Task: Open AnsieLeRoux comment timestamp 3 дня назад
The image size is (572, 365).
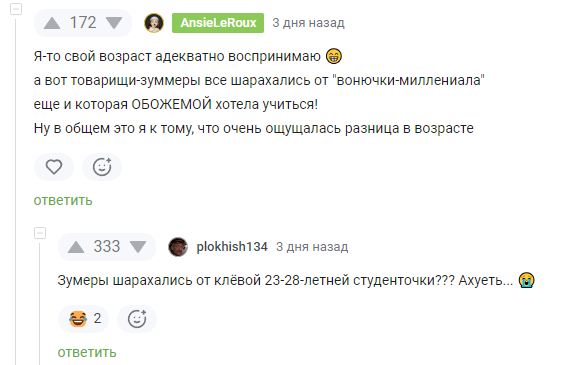Action: pyautogui.click(x=309, y=23)
